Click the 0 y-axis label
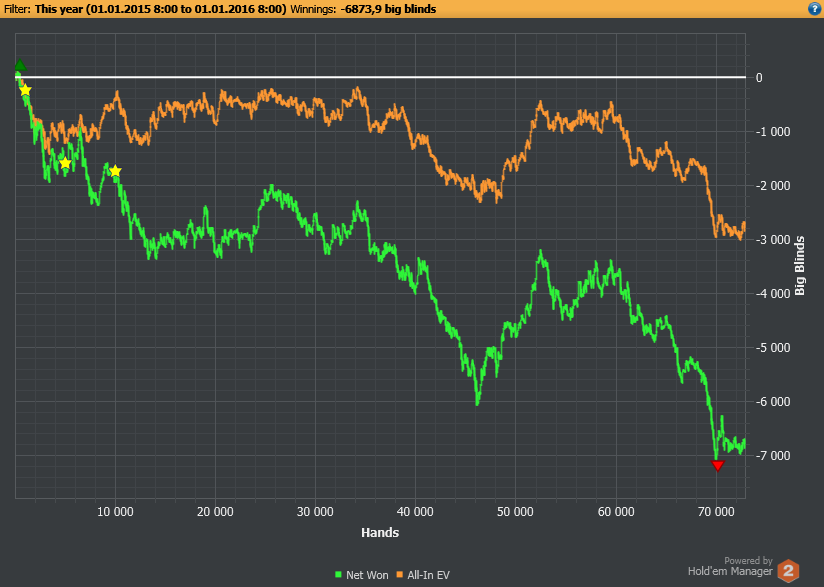The height and width of the screenshot is (587, 824). [759, 78]
